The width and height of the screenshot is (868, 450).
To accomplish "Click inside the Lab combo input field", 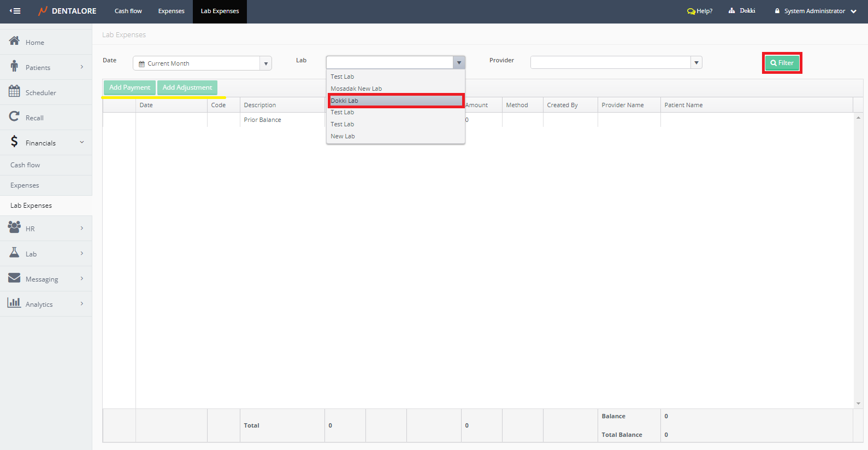I will [x=389, y=62].
